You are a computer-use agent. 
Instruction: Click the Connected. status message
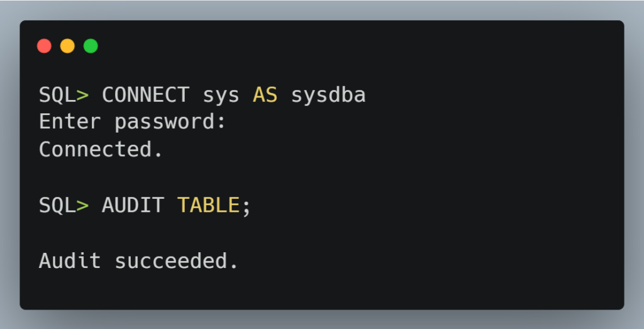pyautogui.click(x=101, y=150)
